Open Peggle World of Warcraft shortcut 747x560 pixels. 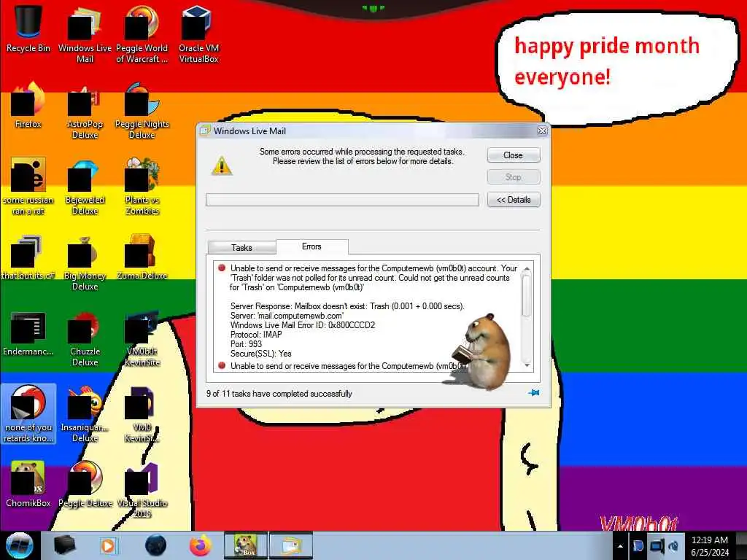tap(142, 34)
